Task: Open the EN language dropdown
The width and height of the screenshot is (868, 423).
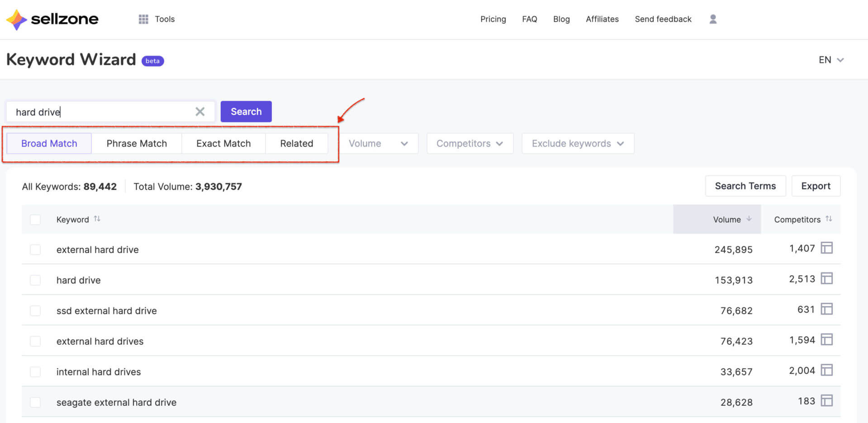Action: point(831,60)
